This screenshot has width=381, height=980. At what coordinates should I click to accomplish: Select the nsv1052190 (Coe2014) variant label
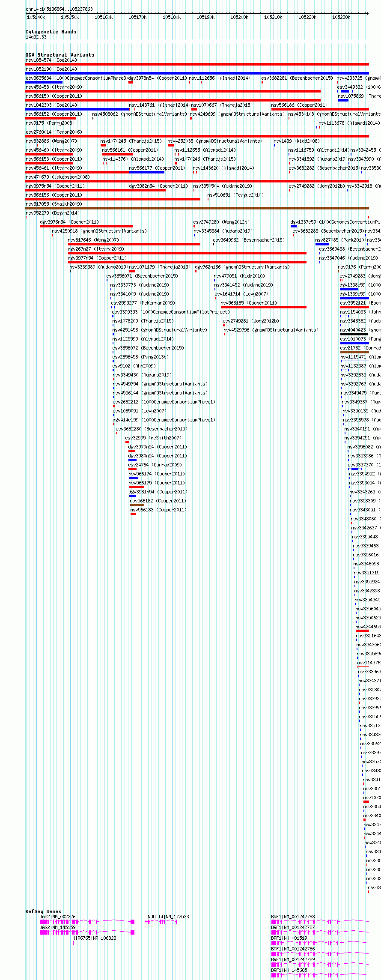[51, 69]
